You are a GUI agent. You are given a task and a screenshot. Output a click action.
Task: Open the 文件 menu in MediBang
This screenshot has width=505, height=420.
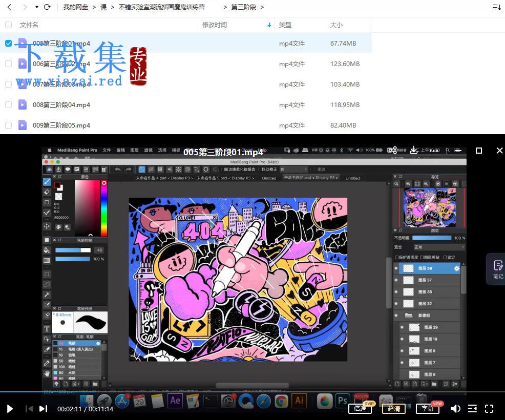[107, 150]
